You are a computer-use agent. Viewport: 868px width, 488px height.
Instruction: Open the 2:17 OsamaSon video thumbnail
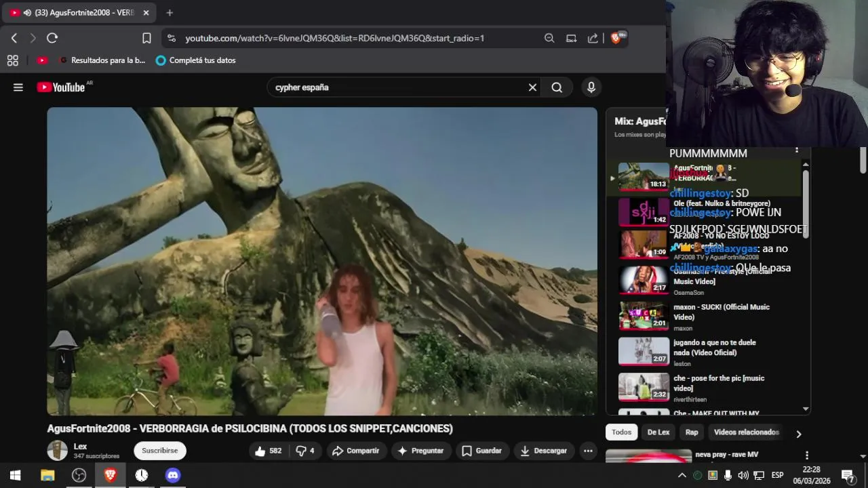(644, 280)
